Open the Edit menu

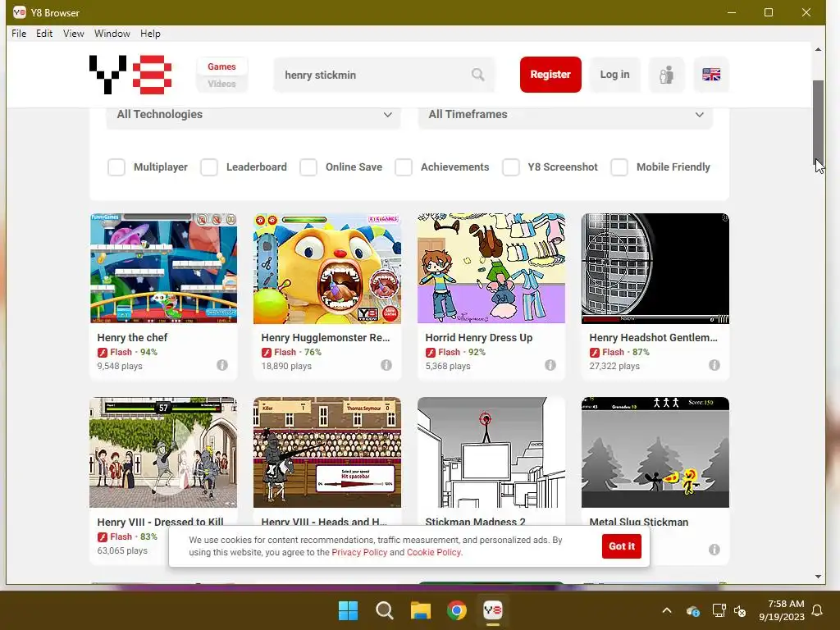tap(44, 33)
